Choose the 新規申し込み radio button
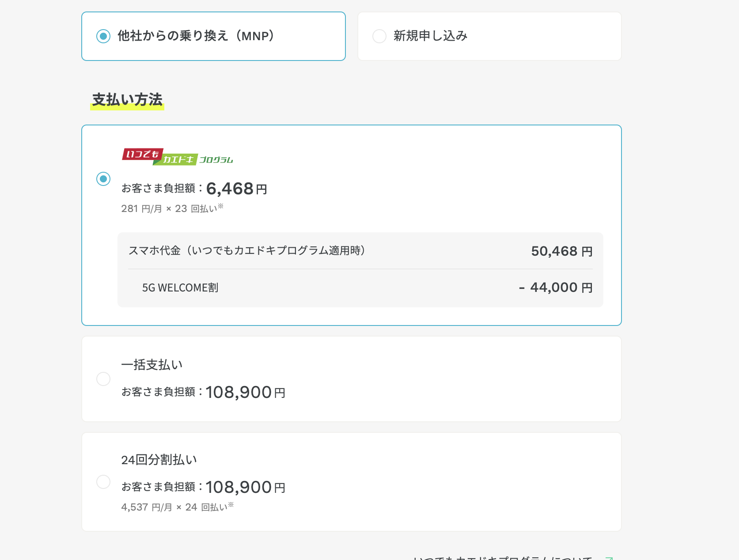 379,36
